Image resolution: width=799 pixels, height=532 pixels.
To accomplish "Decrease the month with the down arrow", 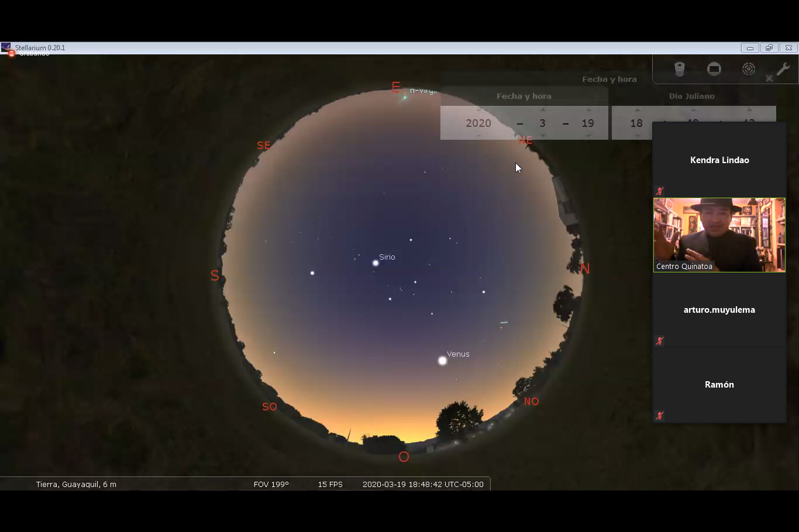I will (x=542, y=136).
